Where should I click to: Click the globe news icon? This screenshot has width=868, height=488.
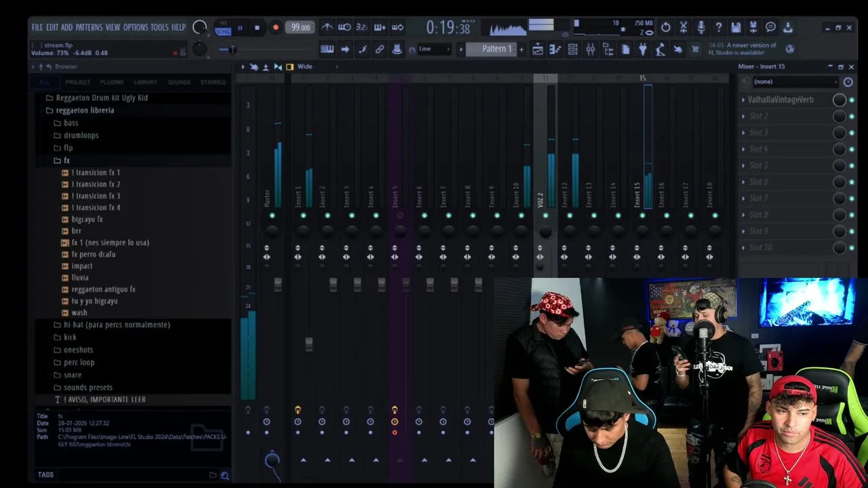[x=790, y=49]
